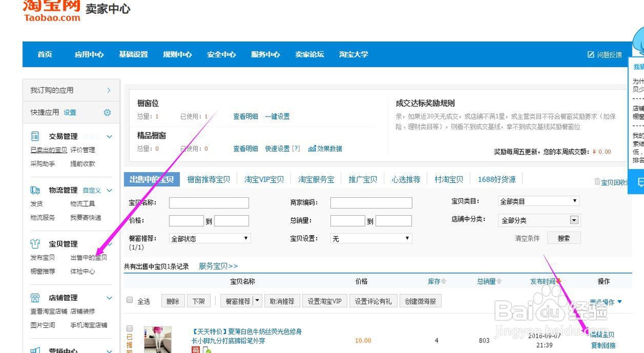Viewport: 644px width, 353px height.
Task: Open the 宝贝类目 全部类目 dropdown
Action: (x=538, y=201)
